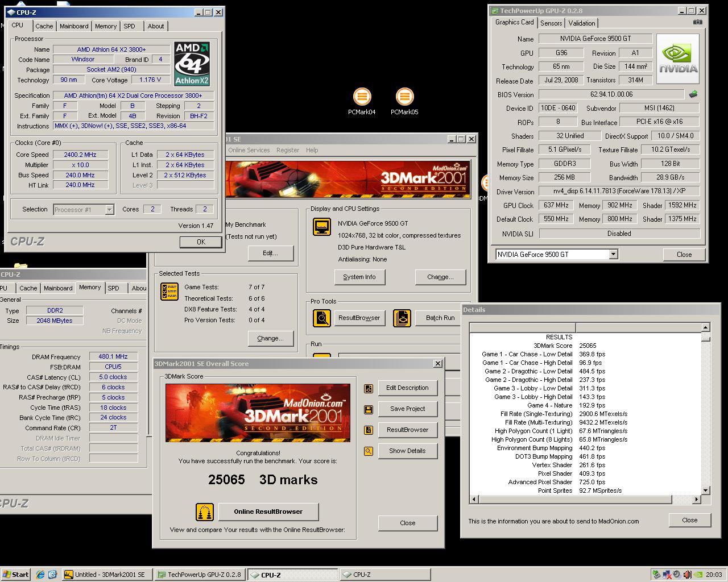The image size is (728, 582).
Task: Click the NVIDIA logo in GPU-Z
Action: tap(678, 60)
